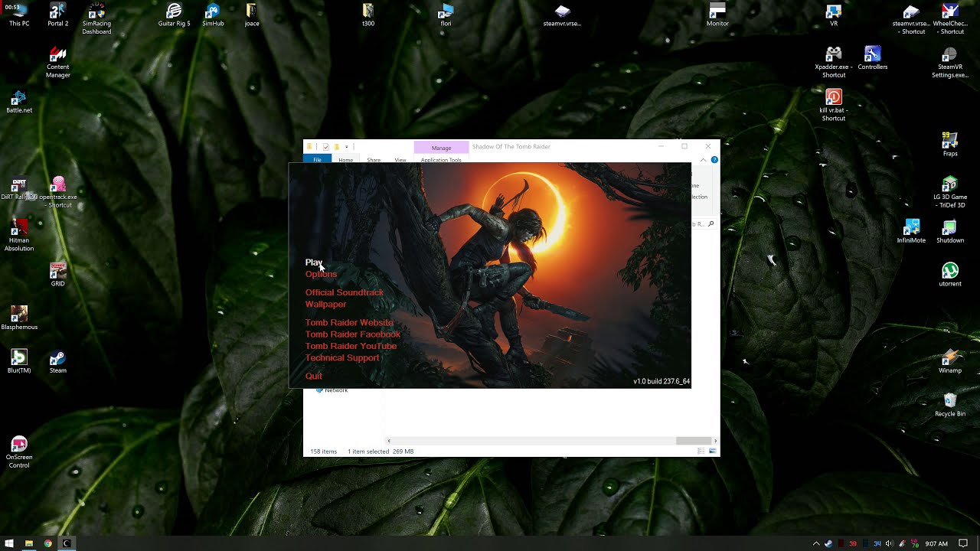Select the kill vr.bat Shortcut icon
The width and height of the screenshot is (980, 551).
834,106
